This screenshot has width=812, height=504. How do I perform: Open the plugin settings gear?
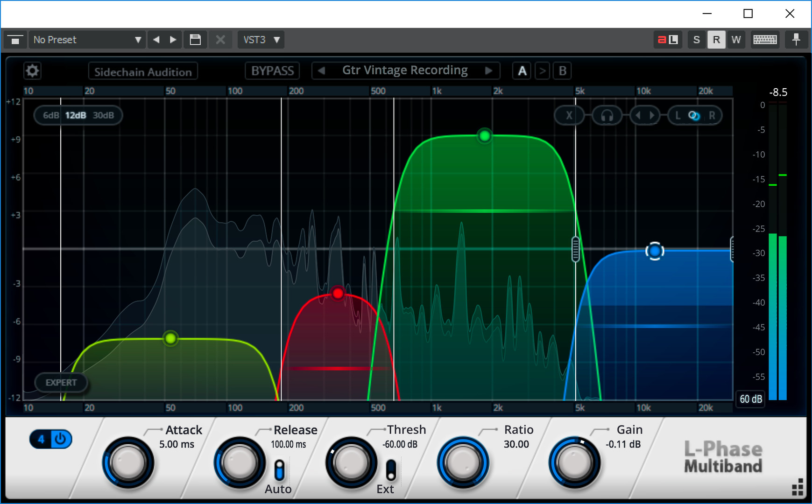(32, 70)
